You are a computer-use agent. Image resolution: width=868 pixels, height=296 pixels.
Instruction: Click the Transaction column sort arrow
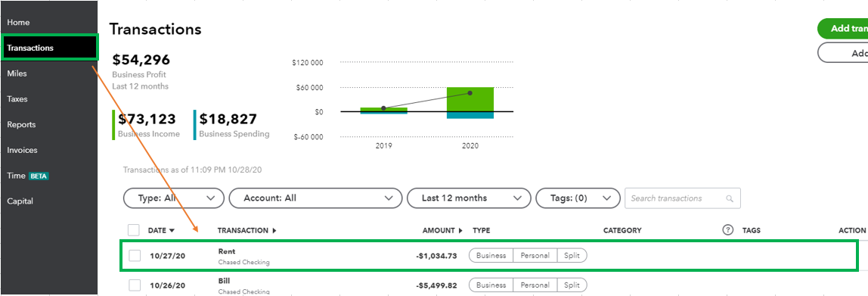point(274,231)
